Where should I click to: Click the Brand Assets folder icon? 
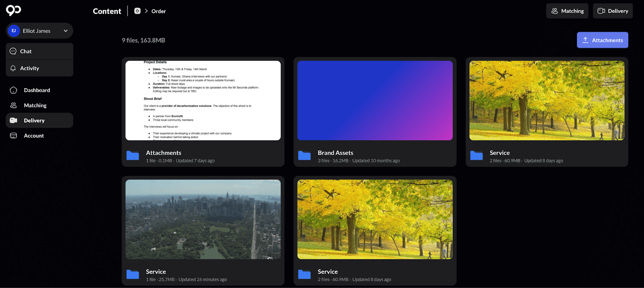click(304, 156)
